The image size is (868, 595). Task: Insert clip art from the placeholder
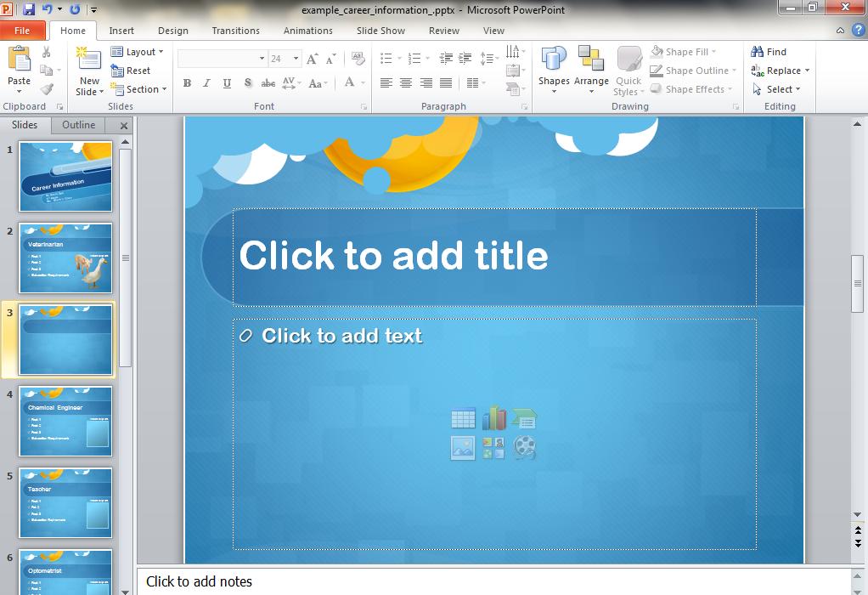tap(493, 448)
